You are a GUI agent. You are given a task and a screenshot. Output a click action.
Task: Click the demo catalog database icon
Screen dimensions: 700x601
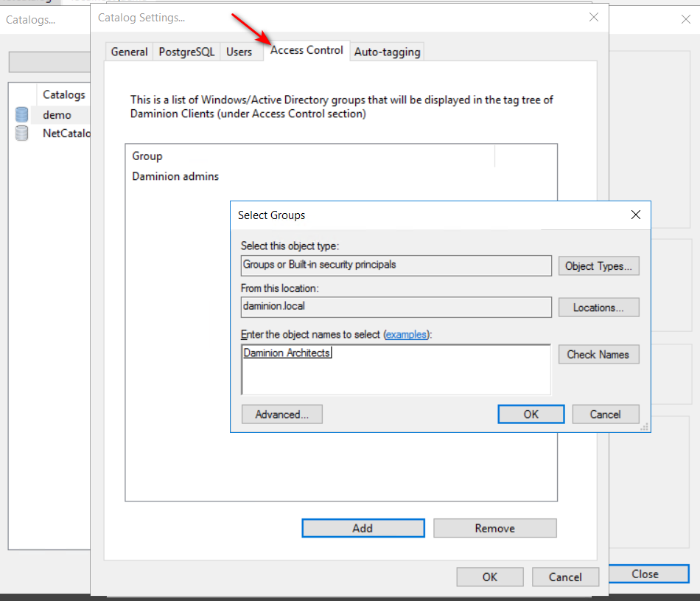[22, 114]
